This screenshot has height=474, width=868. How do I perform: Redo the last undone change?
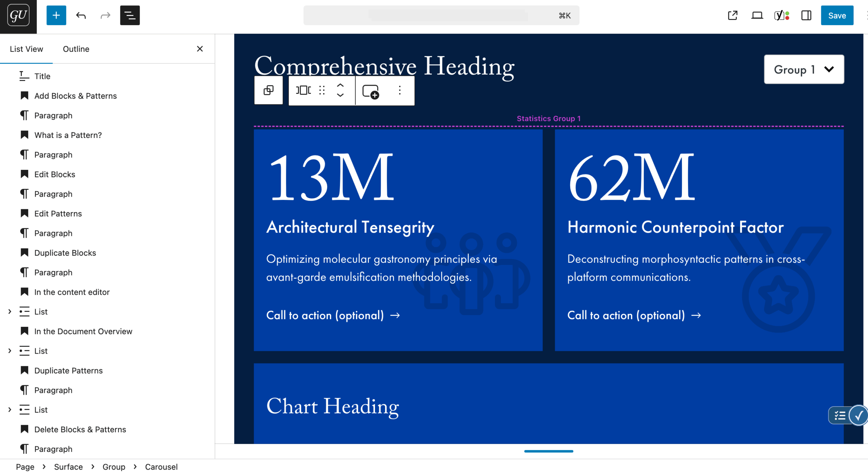coord(105,15)
